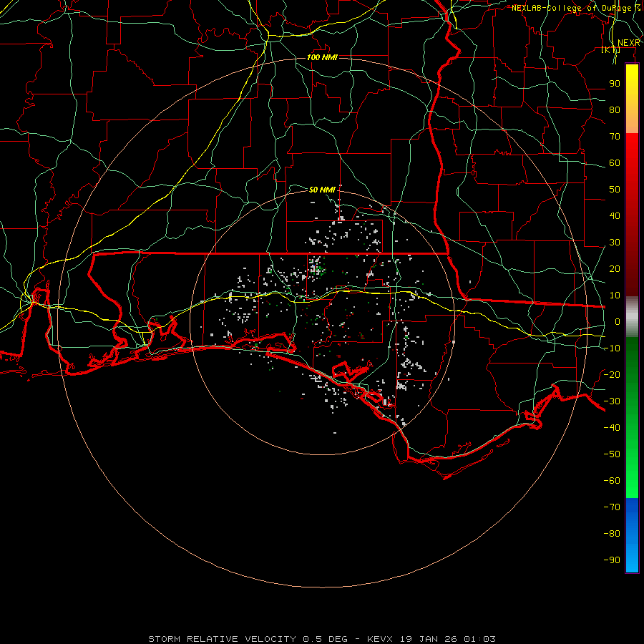Click the KT unit label above color scale
This screenshot has height=644, width=644.
[611, 49]
